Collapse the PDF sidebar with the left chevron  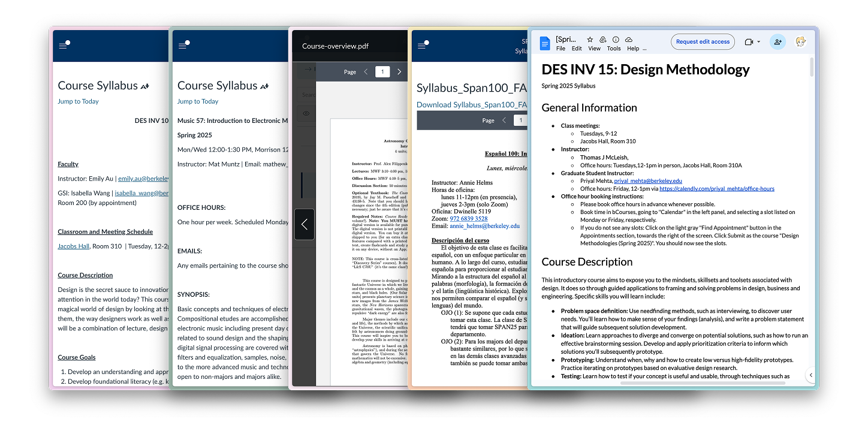(x=305, y=224)
